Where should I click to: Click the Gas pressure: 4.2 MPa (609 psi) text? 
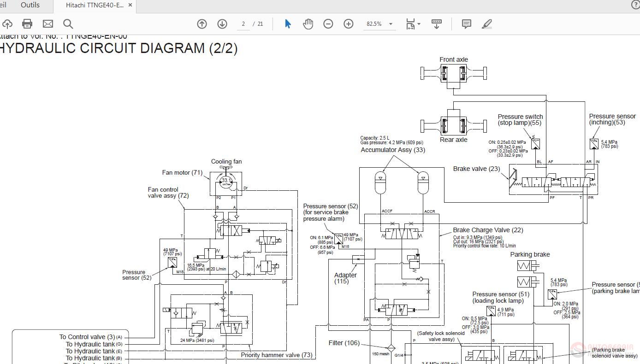(x=392, y=143)
